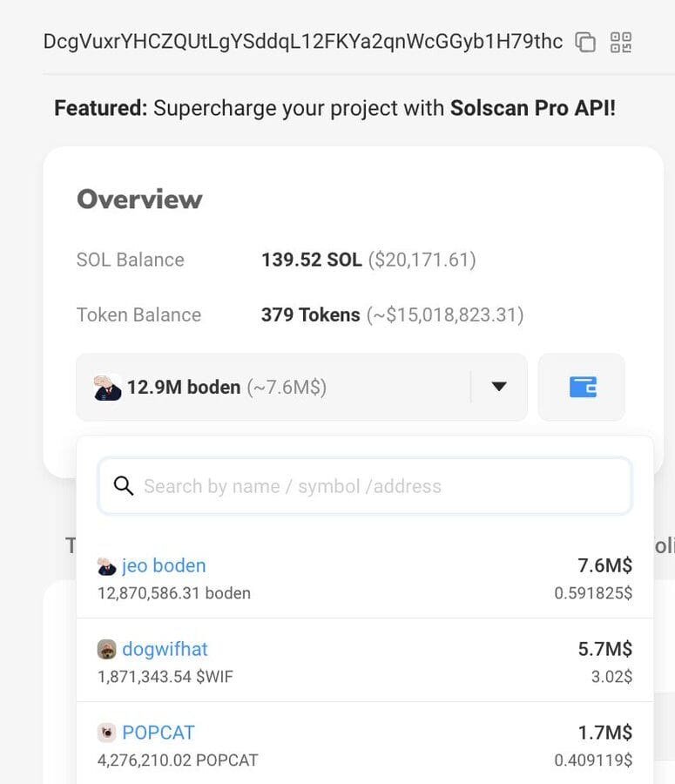Copy the wallet address using copy icon
The height and width of the screenshot is (784, 675).
(x=585, y=42)
